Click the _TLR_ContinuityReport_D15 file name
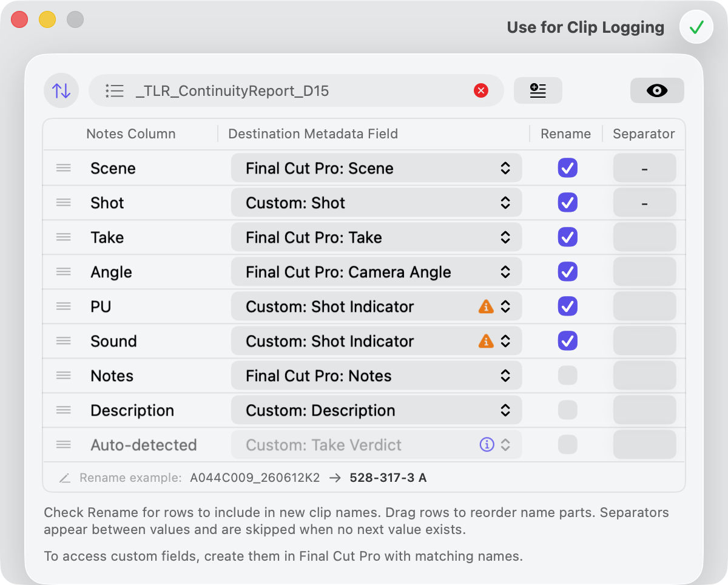 tap(232, 91)
